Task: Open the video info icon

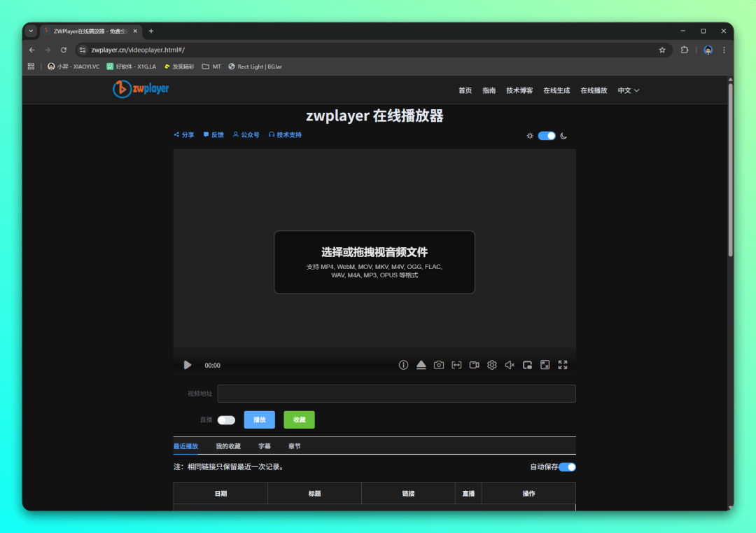Action: tap(404, 365)
